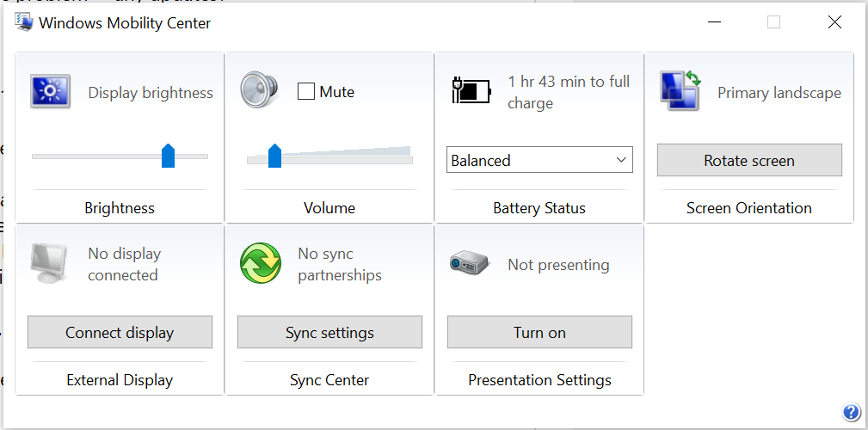The image size is (868, 430).
Task: Click the Battery Status tile label
Action: [x=539, y=208]
